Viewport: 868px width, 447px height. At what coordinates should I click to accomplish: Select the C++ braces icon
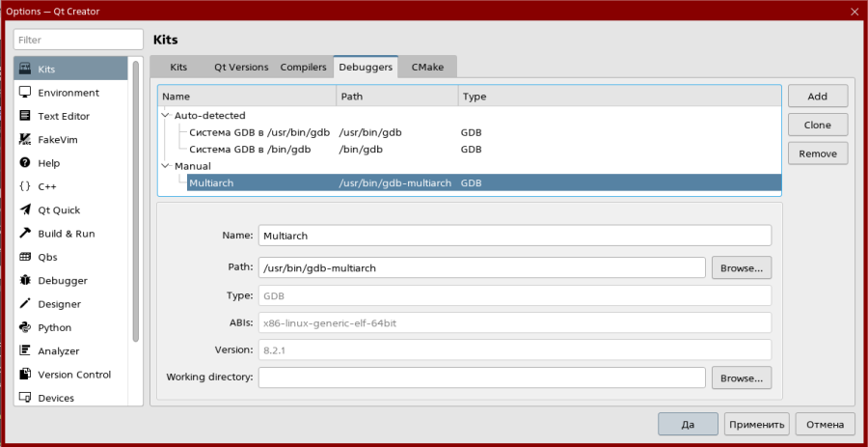[x=26, y=186]
